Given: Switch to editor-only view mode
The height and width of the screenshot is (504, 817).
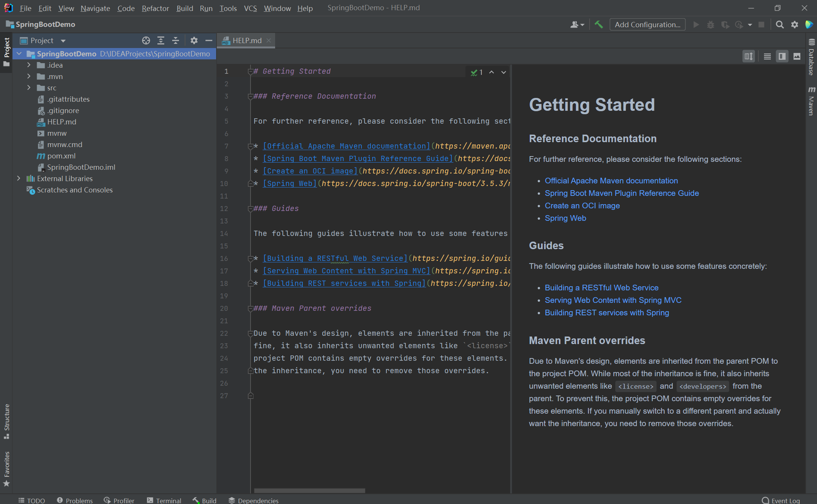Looking at the screenshot, I should pos(767,56).
